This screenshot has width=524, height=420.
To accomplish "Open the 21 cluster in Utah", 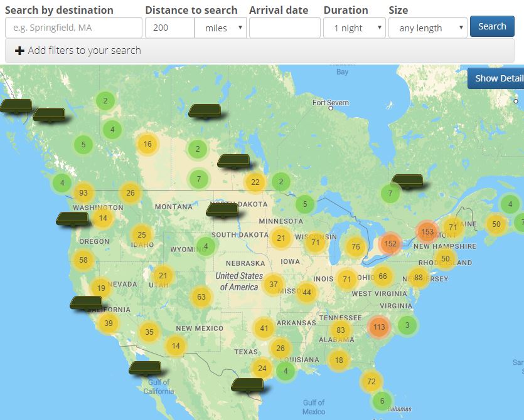I will [163, 275].
